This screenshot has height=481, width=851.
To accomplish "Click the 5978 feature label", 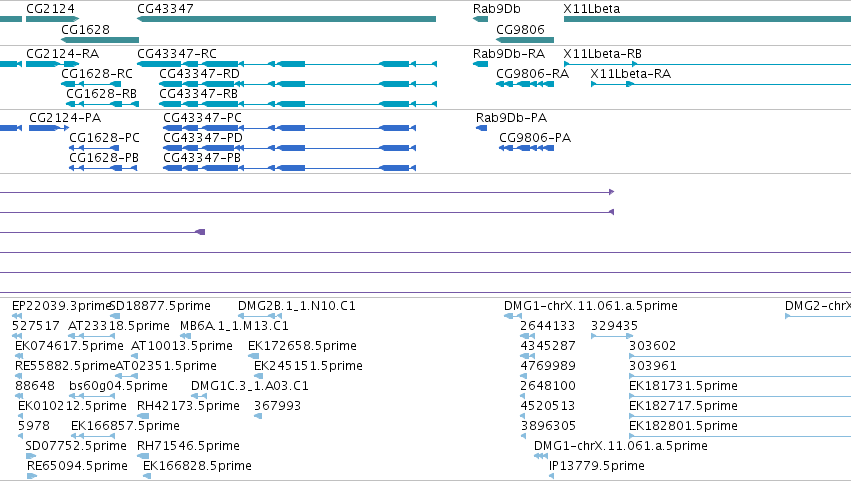I will (x=34, y=426).
